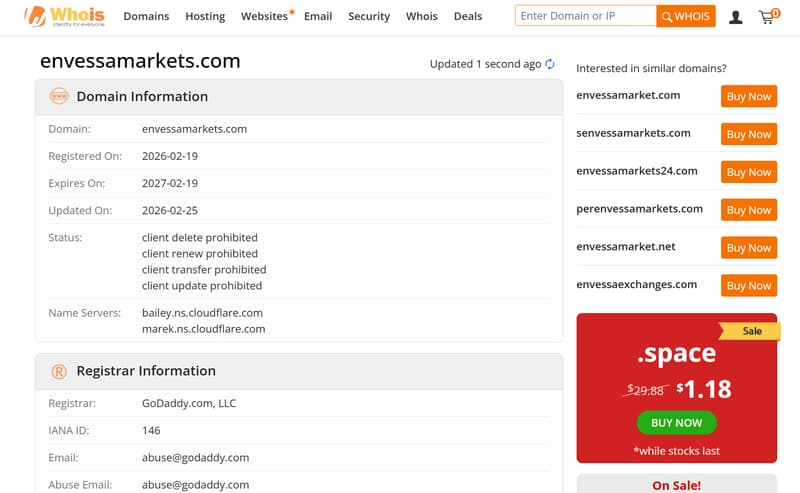Select similar domain senvessamarkets.com text

(633, 133)
